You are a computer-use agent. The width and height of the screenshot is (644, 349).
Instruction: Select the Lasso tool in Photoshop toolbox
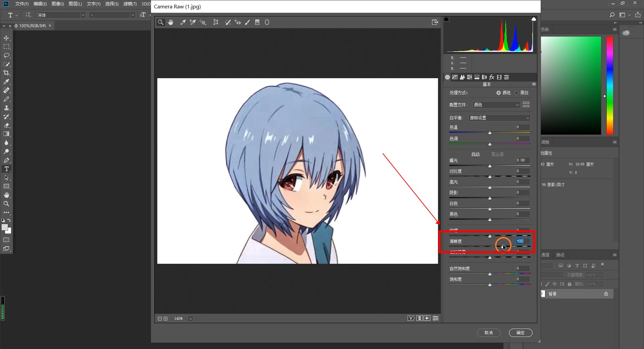[x=6, y=55]
